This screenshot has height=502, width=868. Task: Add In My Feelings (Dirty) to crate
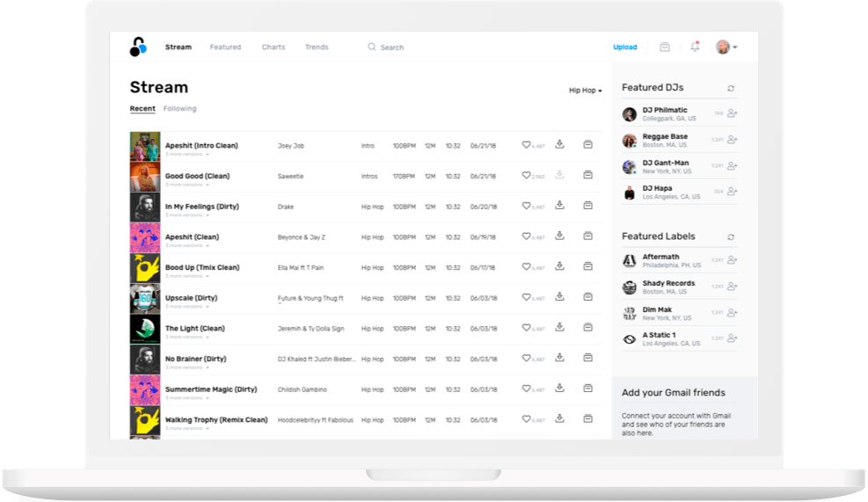pyautogui.click(x=587, y=205)
